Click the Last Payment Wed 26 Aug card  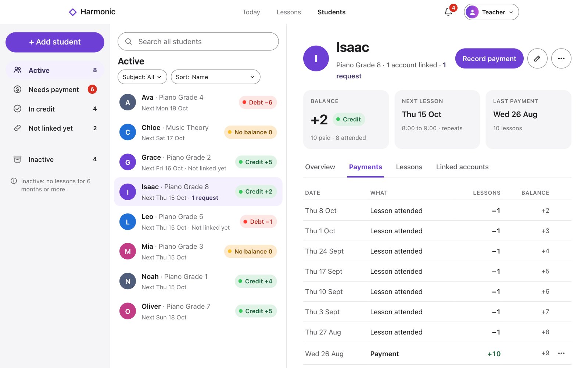pyautogui.click(x=528, y=120)
